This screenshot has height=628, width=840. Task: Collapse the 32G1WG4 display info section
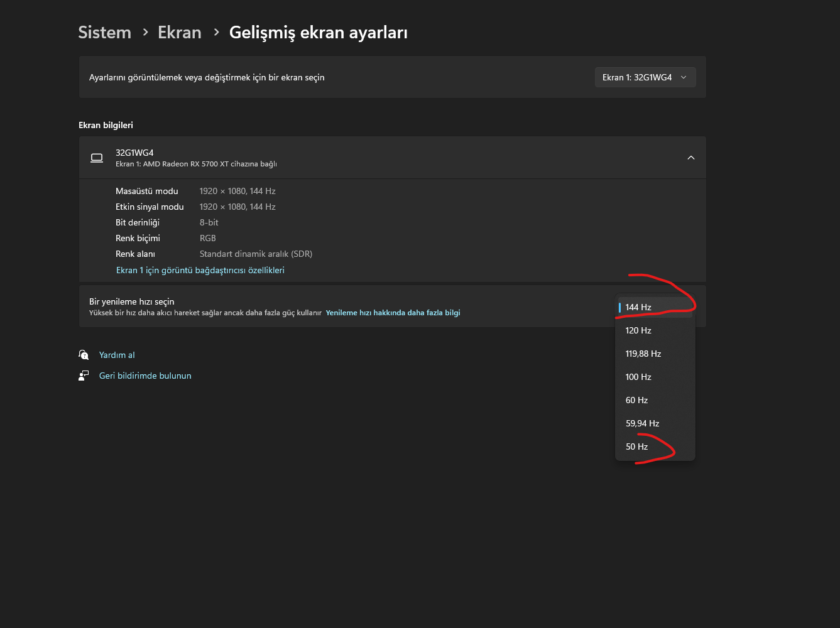690,158
